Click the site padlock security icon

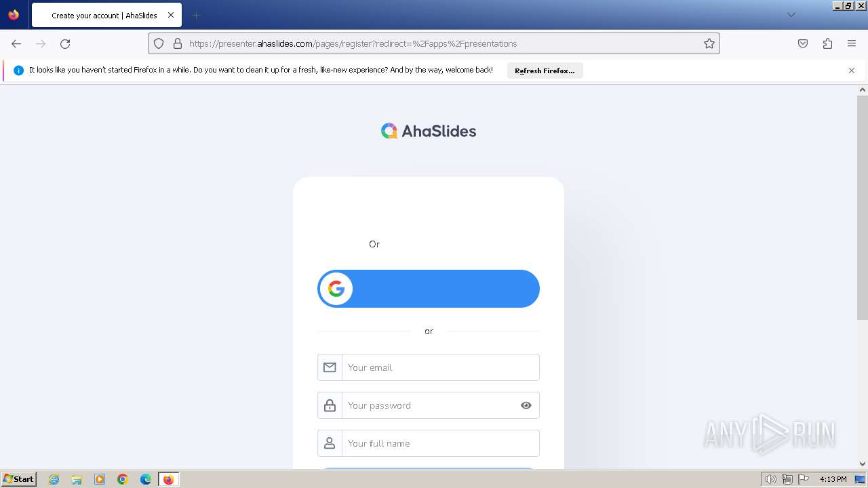point(178,43)
